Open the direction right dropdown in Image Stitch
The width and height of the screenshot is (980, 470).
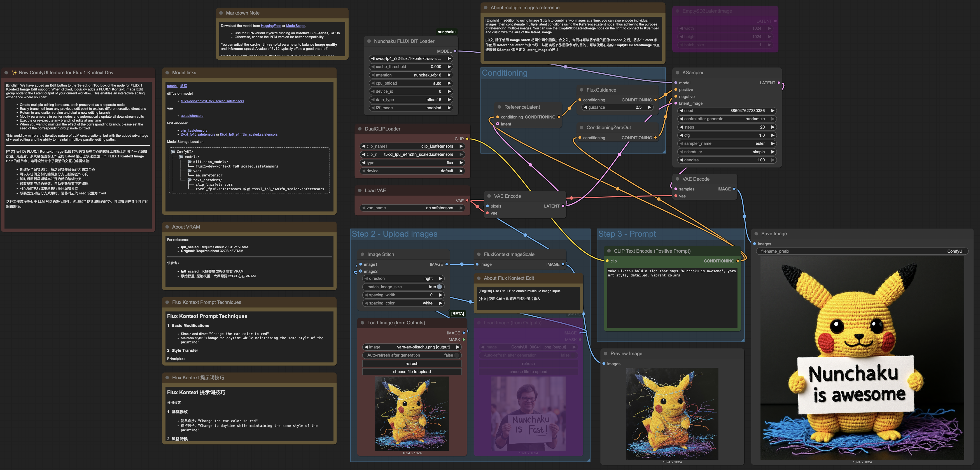click(x=403, y=279)
